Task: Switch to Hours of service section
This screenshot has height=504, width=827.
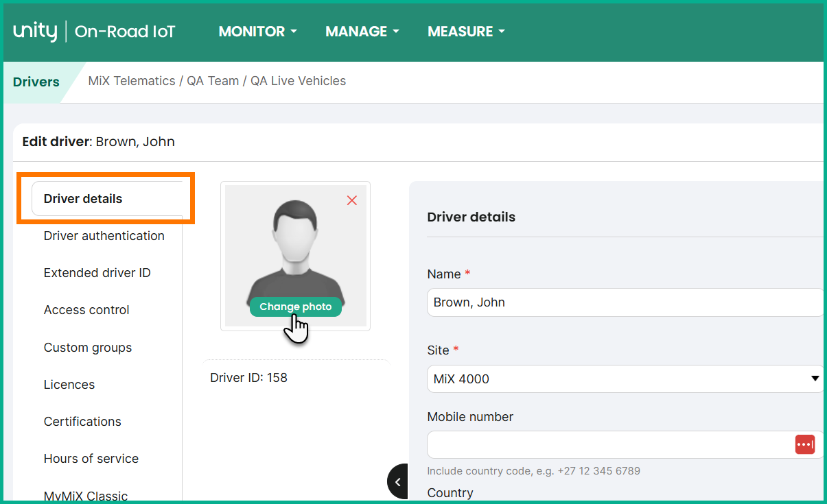Action: coord(91,459)
